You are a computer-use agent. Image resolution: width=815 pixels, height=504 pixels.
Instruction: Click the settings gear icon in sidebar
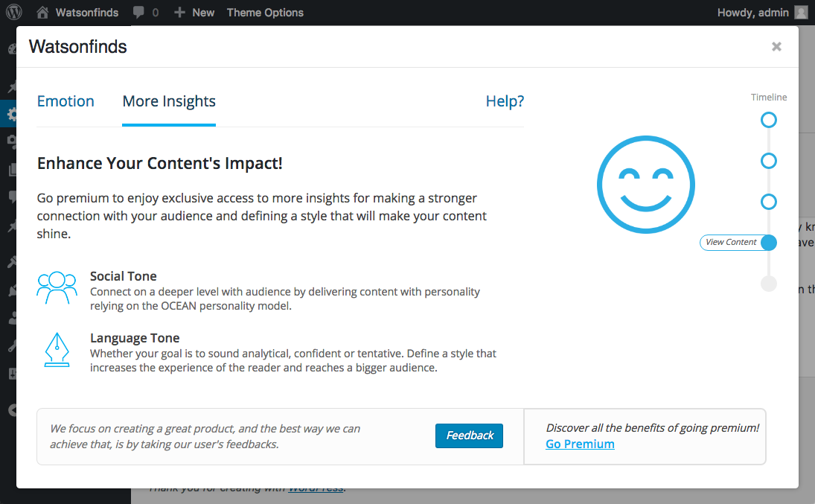[11, 114]
